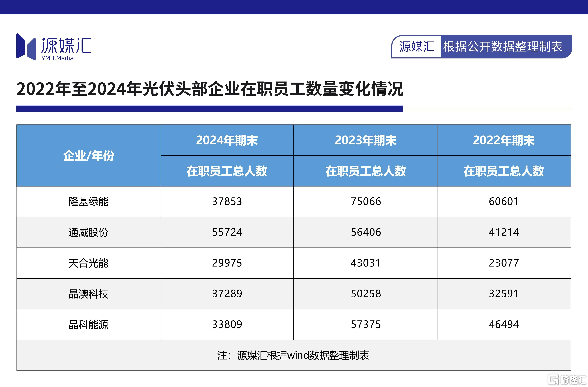Click the 企业/年份 header cell
This screenshot has width=588, height=387.
[89, 156]
